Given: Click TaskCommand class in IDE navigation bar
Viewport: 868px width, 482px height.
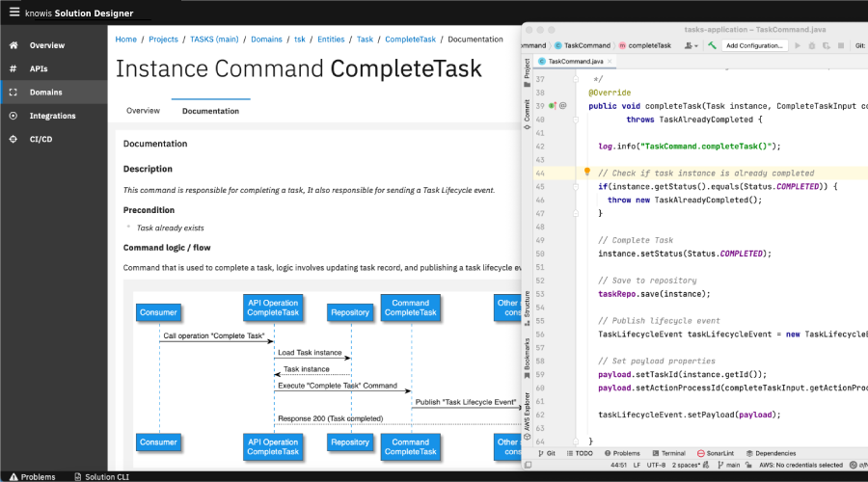Looking at the screenshot, I should [583, 45].
